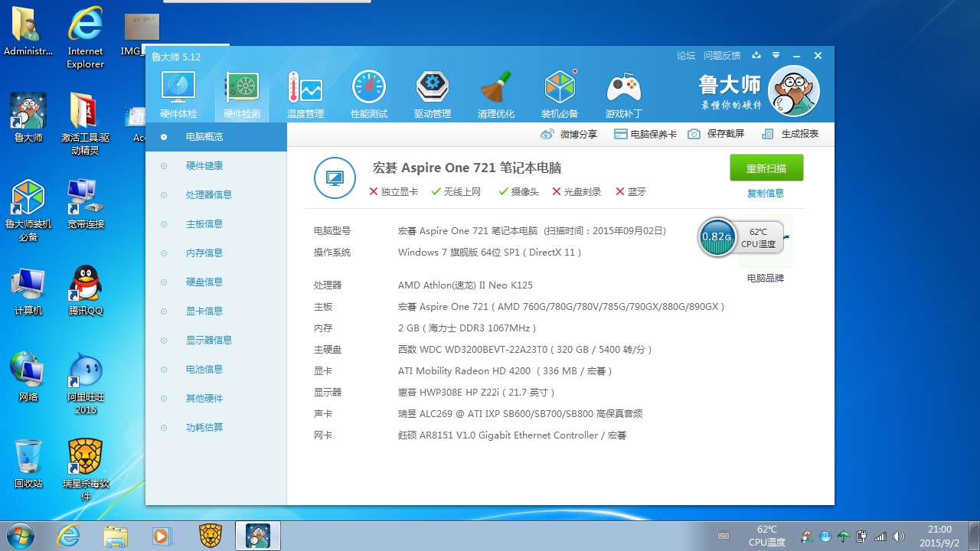Open the 瑞星杀毒软件 desktop shortcut
Viewport: 980px width, 551px height.
tap(86, 470)
